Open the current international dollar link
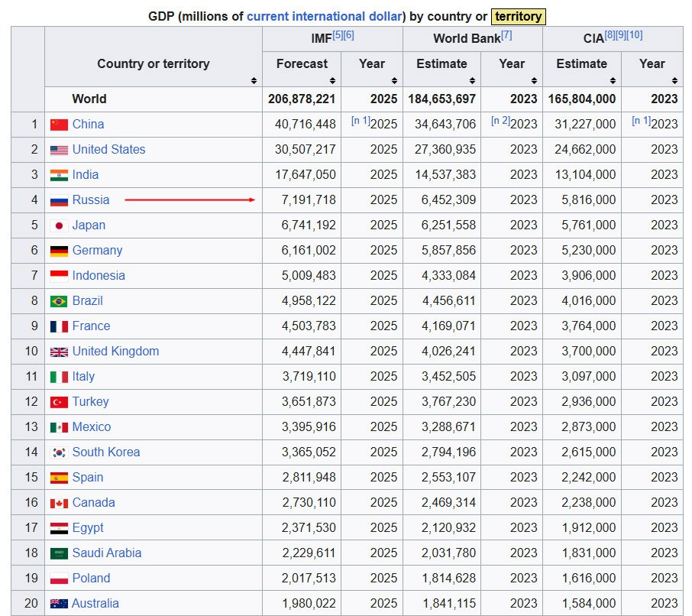This screenshot has height=616, width=692. [324, 16]
